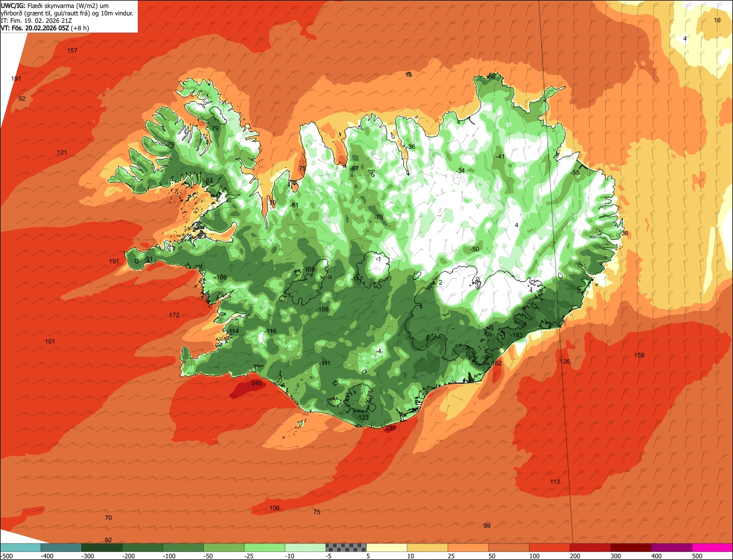Click the legend label -500

(x=7, y=556)
